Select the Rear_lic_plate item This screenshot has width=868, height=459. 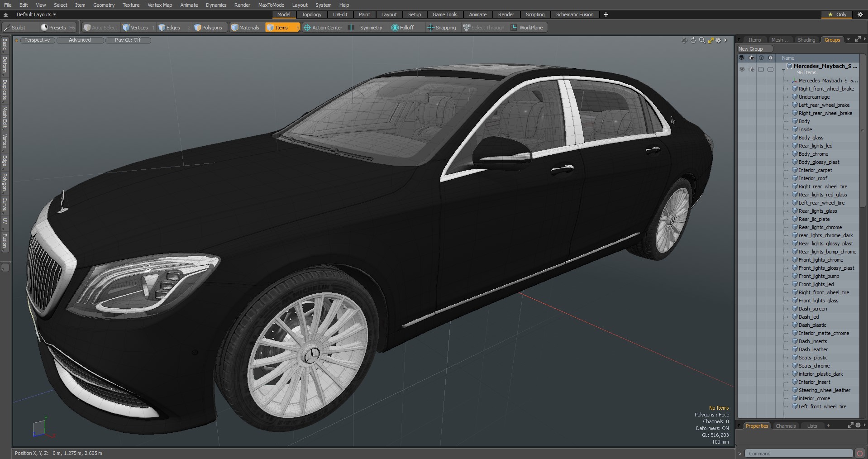point(814,219)
